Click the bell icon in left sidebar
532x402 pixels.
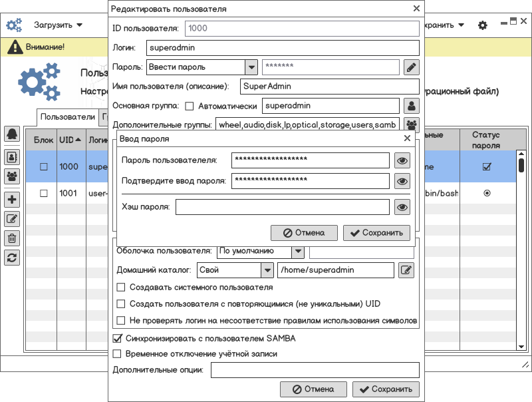click(x=12, y=134)
